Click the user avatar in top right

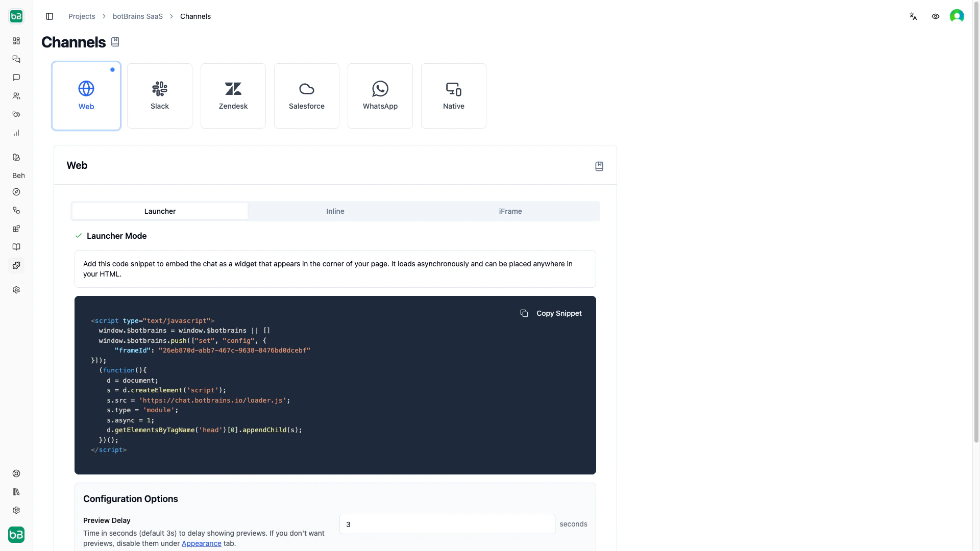coord(957,16)
